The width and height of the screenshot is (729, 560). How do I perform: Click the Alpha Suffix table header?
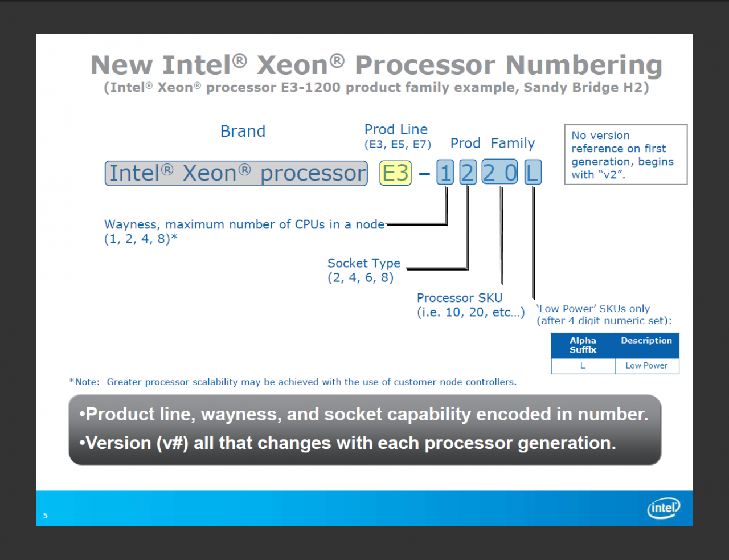click(x=583, y=345)
